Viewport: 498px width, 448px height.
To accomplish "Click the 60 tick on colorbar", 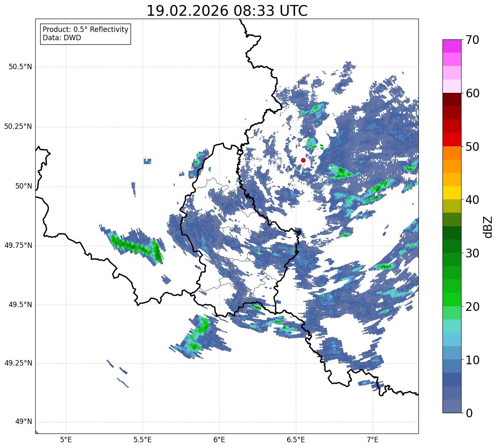I will click(x=472, y=93).
